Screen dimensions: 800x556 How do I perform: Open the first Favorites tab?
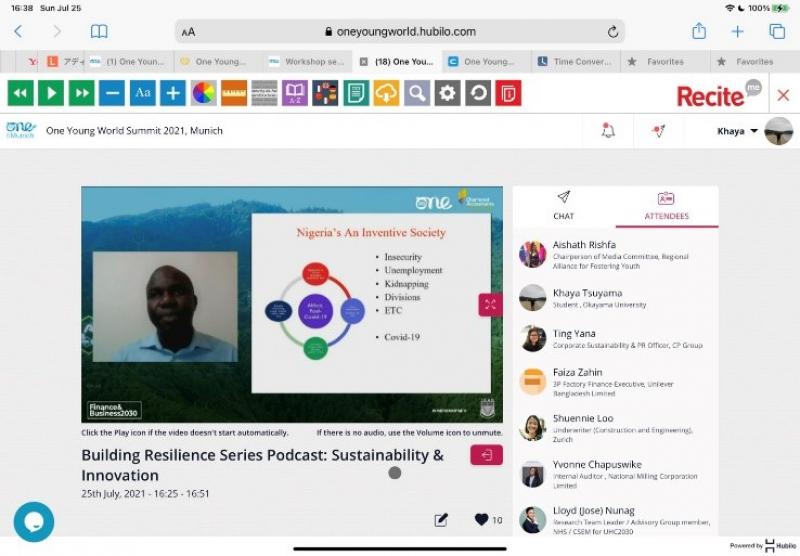[665, 62]
